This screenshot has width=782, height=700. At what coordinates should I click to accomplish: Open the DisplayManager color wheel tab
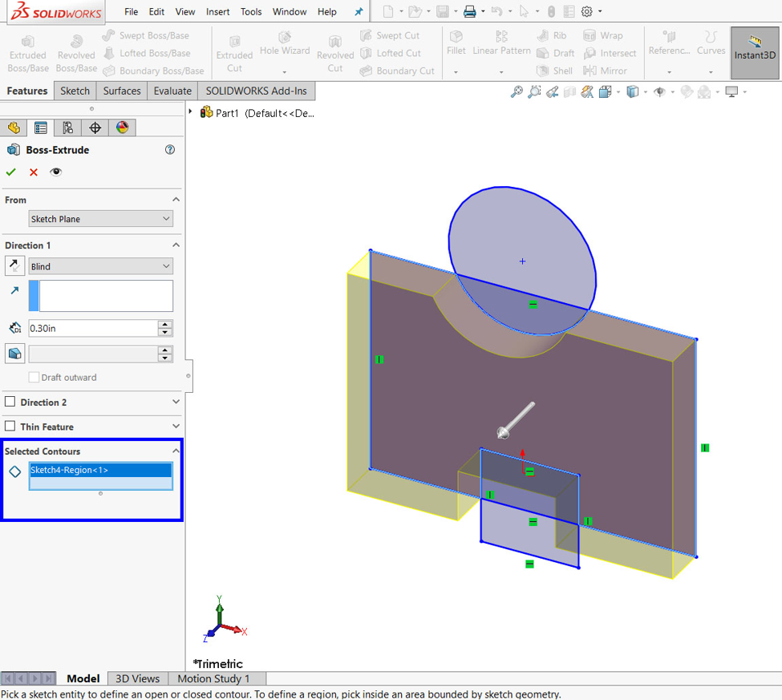(122, 127)
